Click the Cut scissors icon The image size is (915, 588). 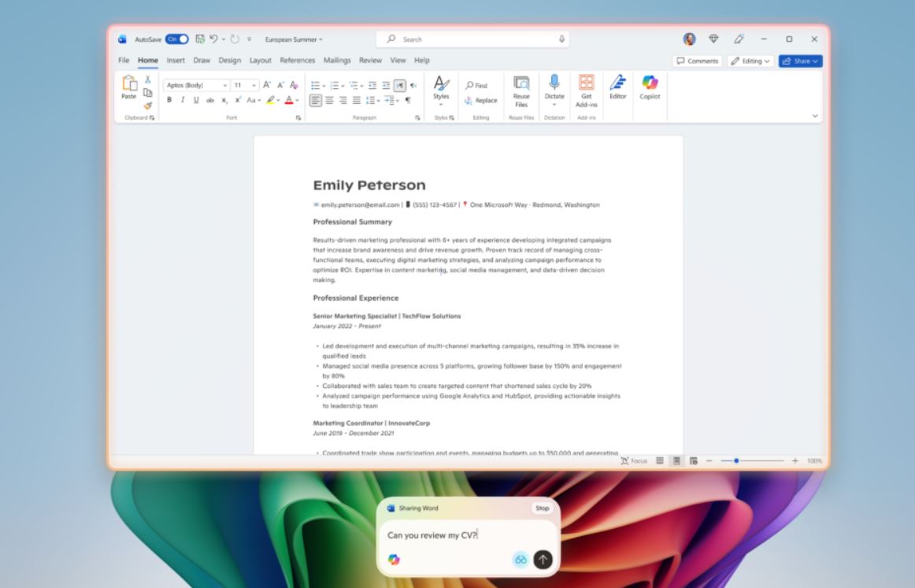147,80
